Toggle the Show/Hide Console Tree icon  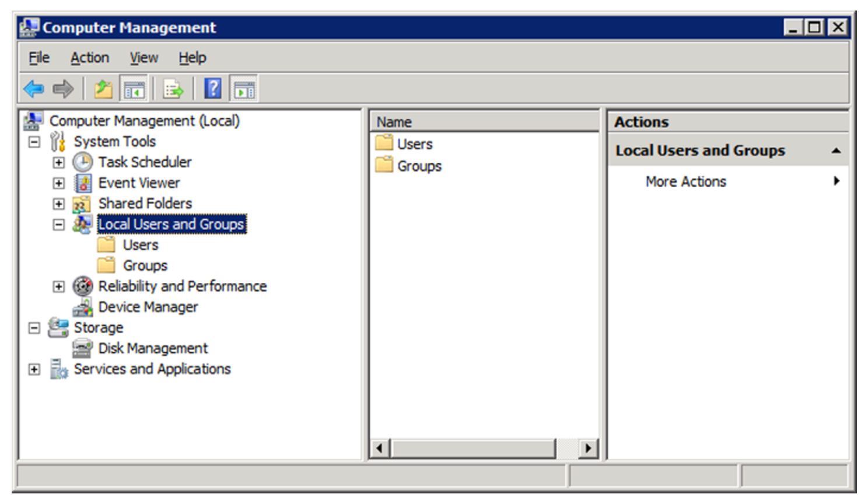tap(134, 89)
